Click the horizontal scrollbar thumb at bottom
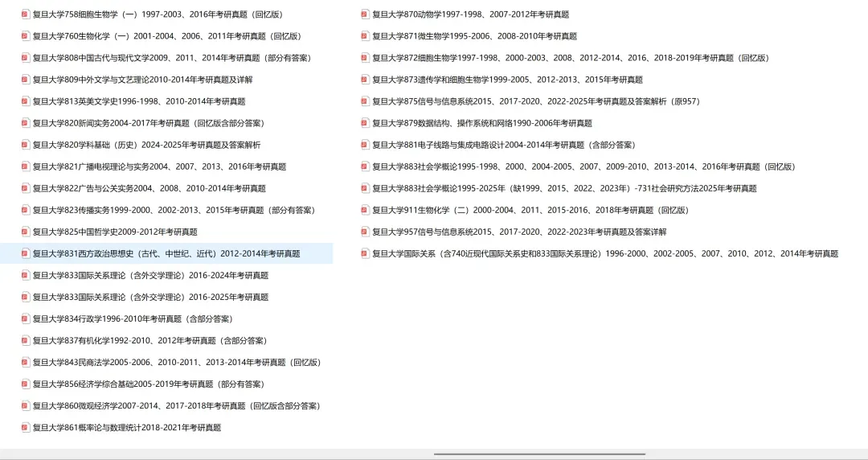868x460 pixels. 540,454
